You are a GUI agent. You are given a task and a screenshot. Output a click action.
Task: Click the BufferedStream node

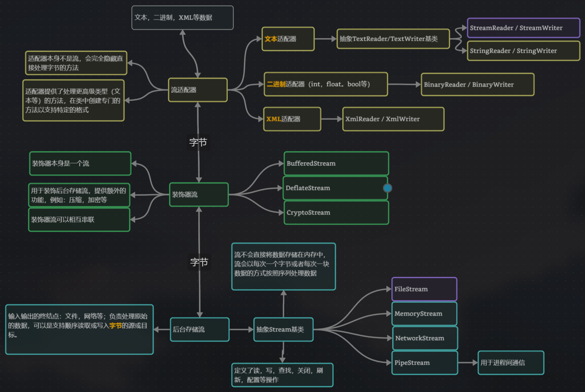click(x=336, y=163)
